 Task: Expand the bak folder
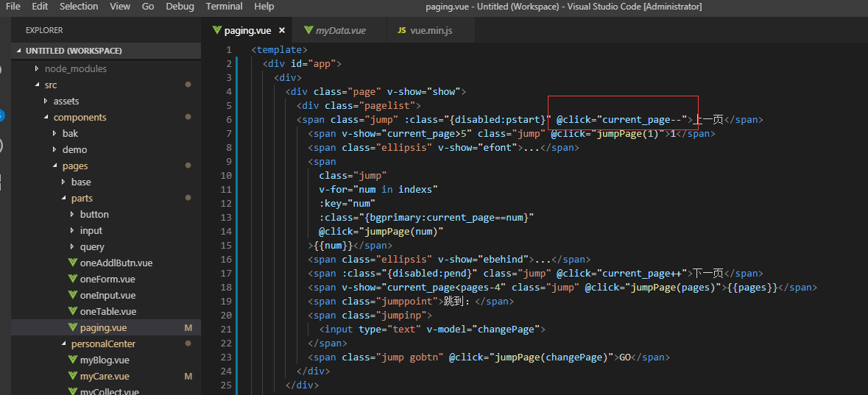(54, 133)
